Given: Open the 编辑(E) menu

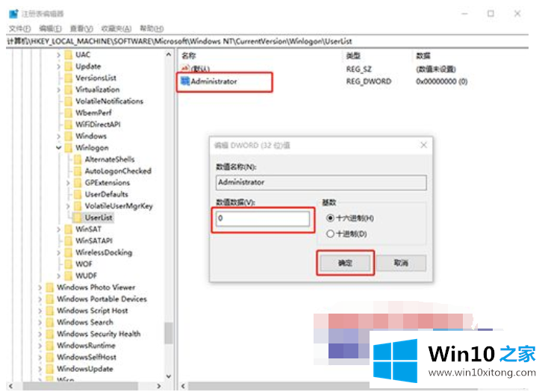Looking at the screenshot, I should (x=51, y=28).
